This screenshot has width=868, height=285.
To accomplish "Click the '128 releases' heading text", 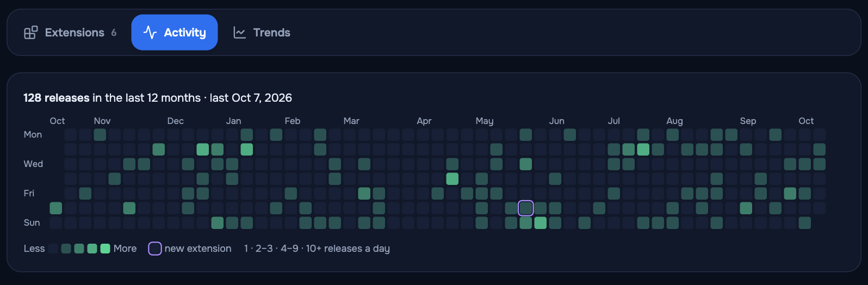I will pos(57,98).
